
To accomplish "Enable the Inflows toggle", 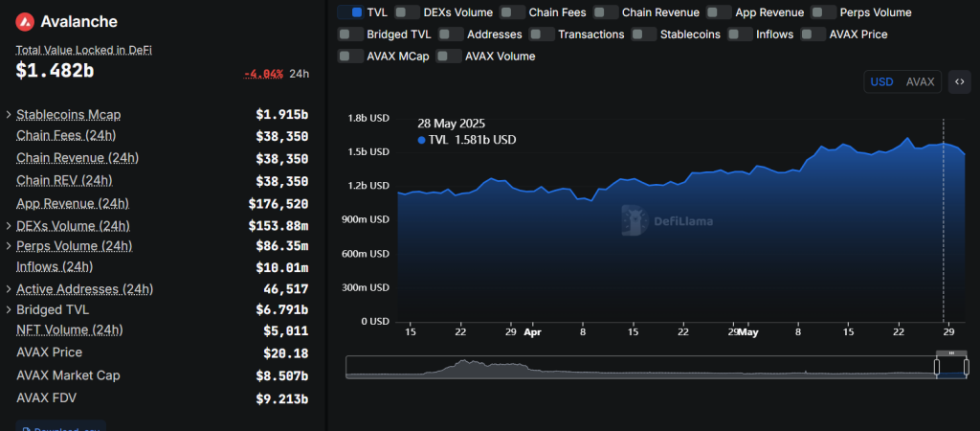I will tap(740, 34).
